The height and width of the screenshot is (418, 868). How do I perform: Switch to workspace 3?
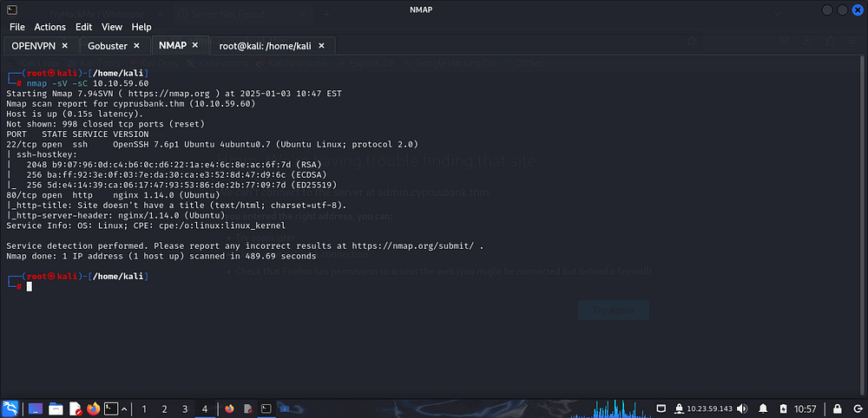point(185,409)
